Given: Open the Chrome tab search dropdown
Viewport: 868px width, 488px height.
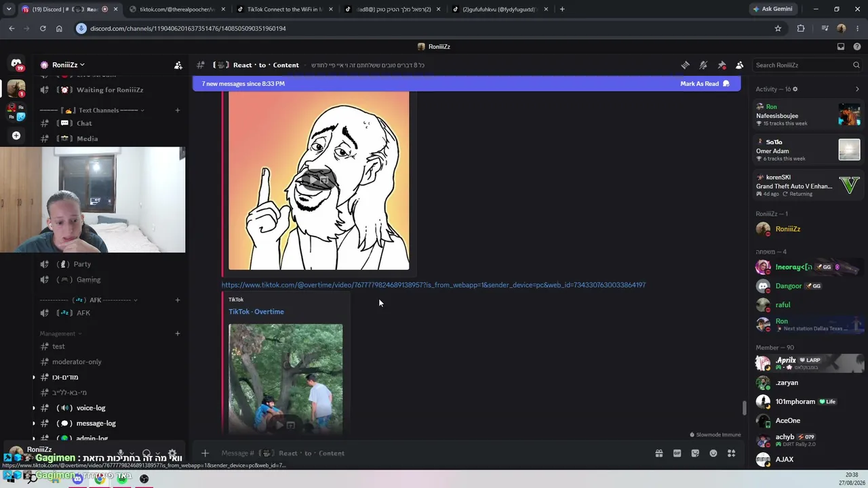Looking at the screenshot, I should (9, 9).
